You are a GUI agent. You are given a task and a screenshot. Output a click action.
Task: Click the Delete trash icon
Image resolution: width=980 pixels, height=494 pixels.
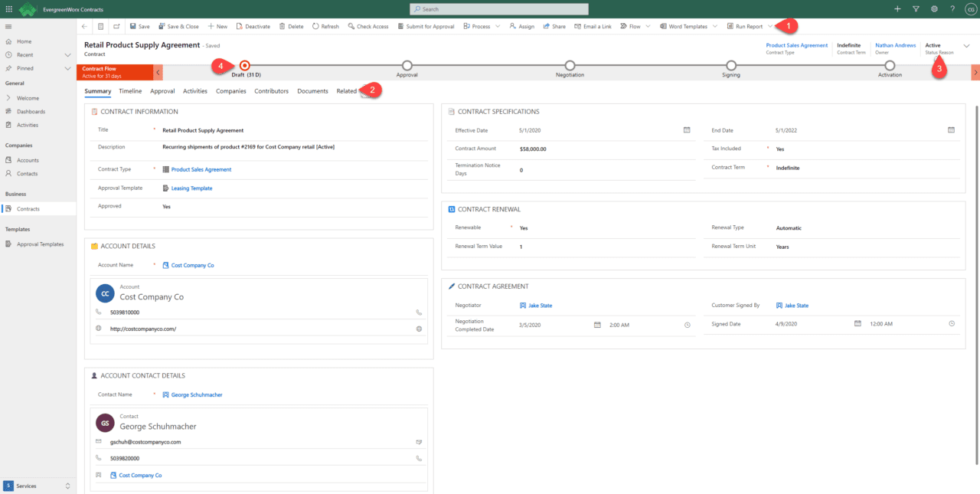pos(281,26)
